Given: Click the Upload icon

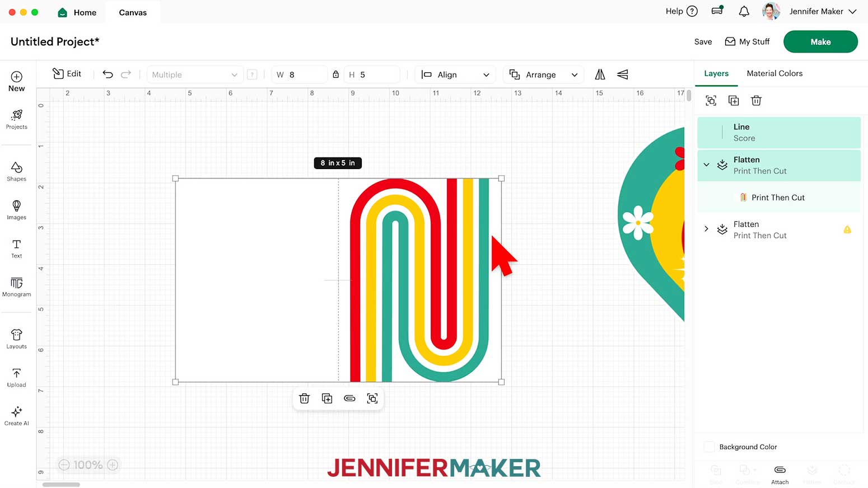Looking at the screenshot, I should [x=17, y=373].
